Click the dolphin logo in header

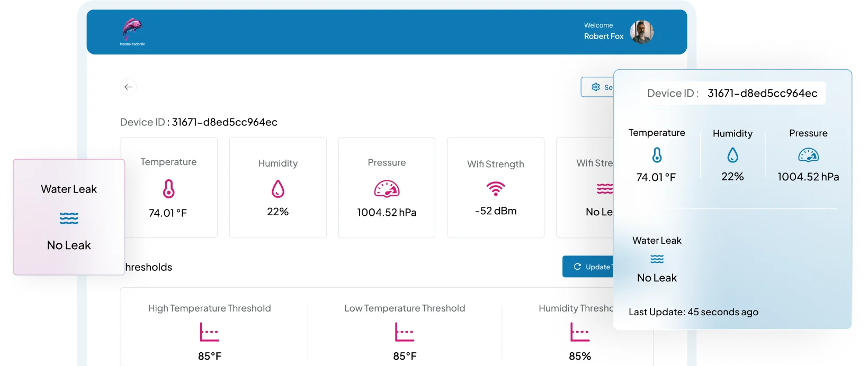pos(132,30)
